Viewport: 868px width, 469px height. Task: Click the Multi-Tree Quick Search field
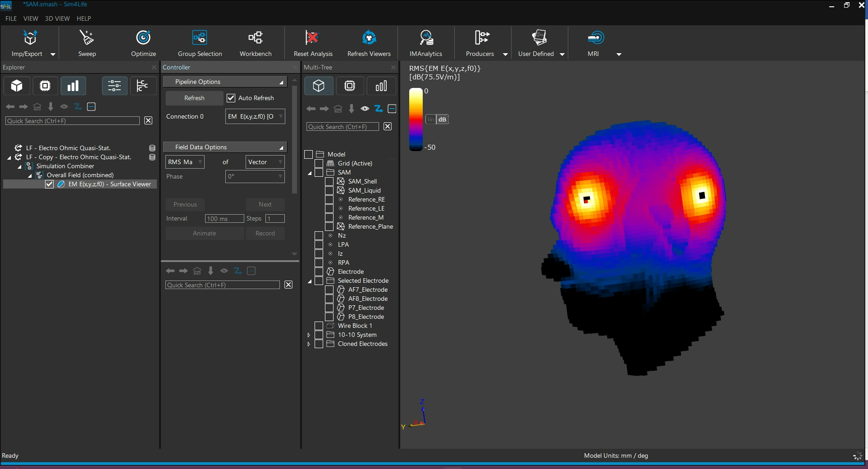[343, 127]
